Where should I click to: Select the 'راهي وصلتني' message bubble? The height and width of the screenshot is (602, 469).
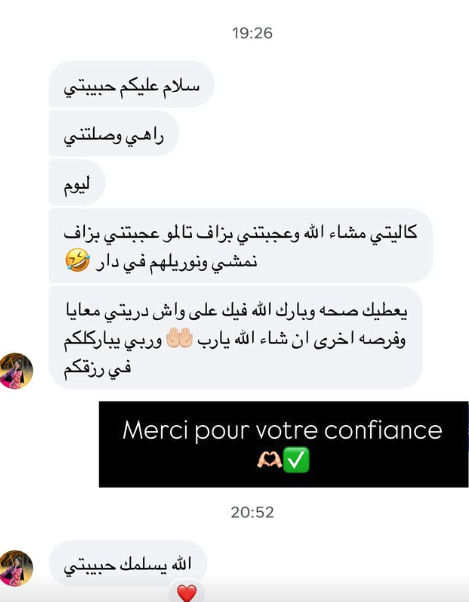coord(114,134)
